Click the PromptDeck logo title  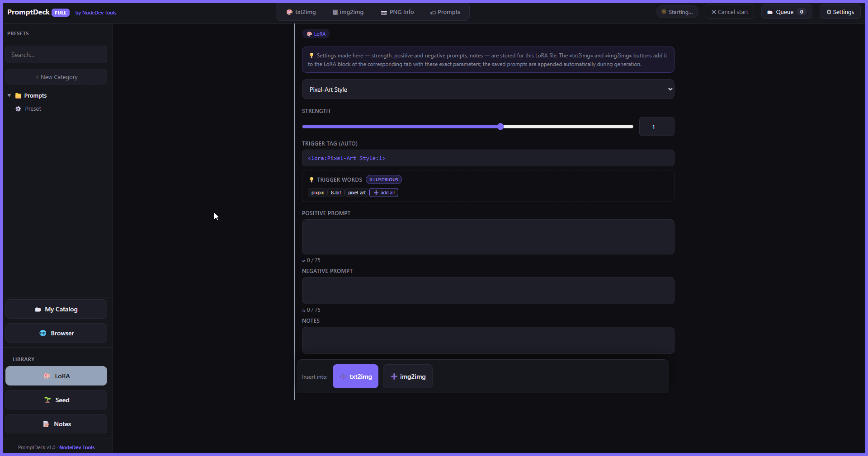(28, 12)
